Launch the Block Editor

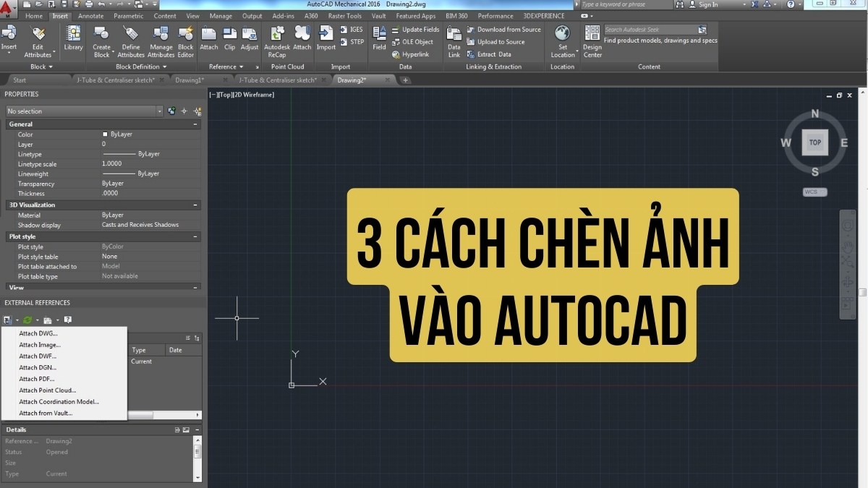tap(185, 39)
